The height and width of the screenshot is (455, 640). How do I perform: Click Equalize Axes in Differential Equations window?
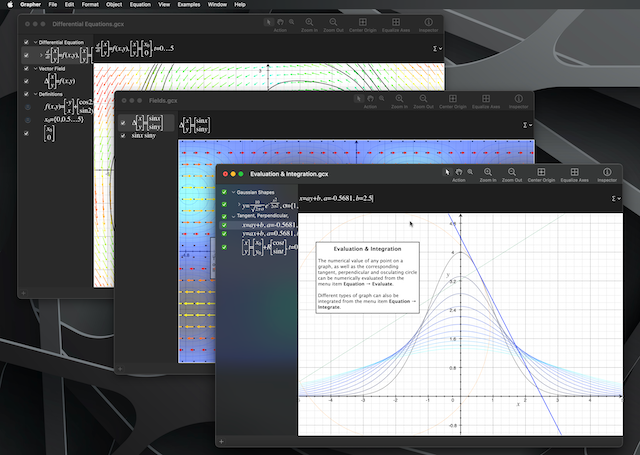tap(396, 24)
